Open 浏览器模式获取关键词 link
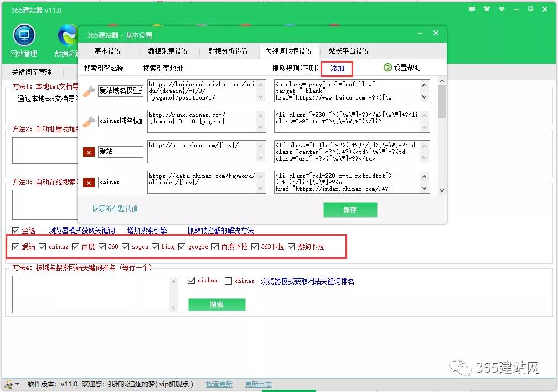558x392 pixels. click(x=81, y=230)
